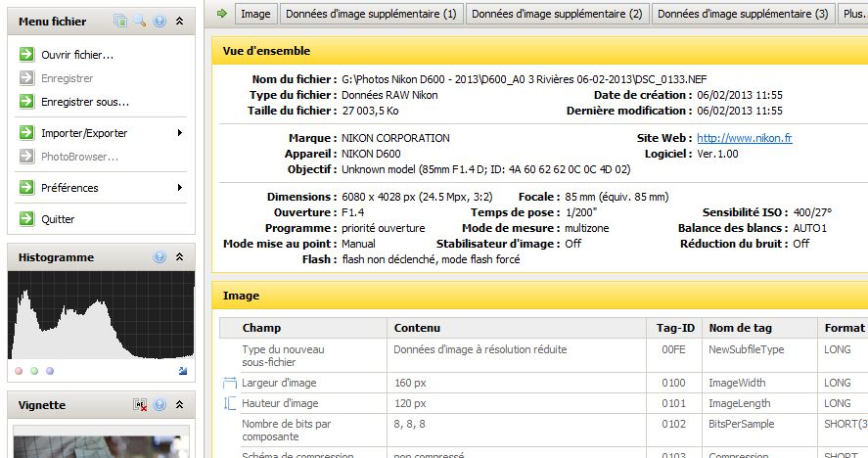This screenshot has width=868, height=458.
Task: Open the Importer/Exporter menu entry
Action: click(84, 133)
